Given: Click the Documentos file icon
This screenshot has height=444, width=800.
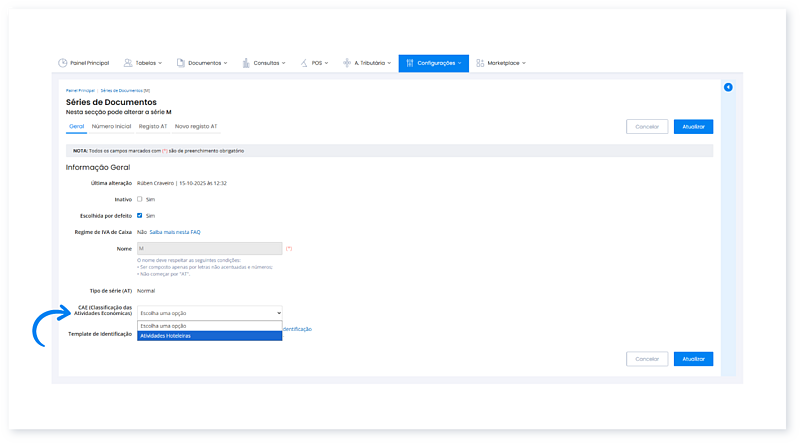Looking at the screenshot, I should point(181,63).
